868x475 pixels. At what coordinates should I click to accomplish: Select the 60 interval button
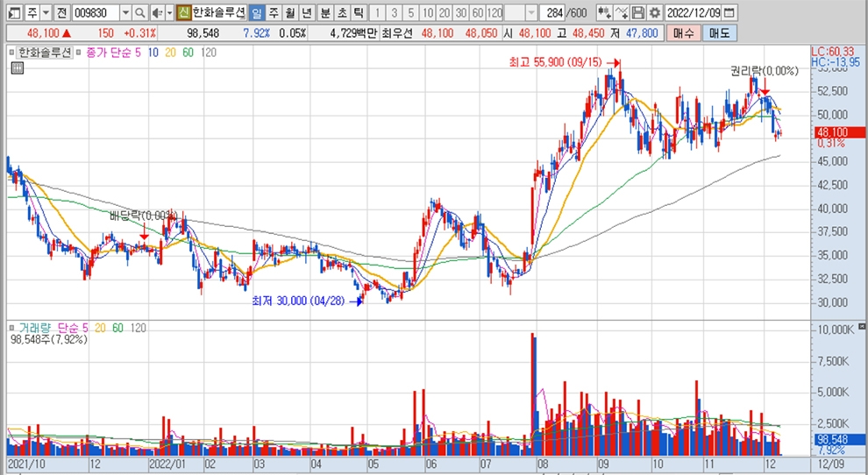tap(477, 12)
